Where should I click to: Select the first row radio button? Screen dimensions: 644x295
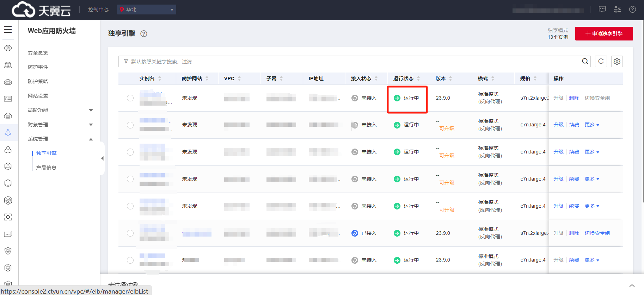click(x=130, y=98)
